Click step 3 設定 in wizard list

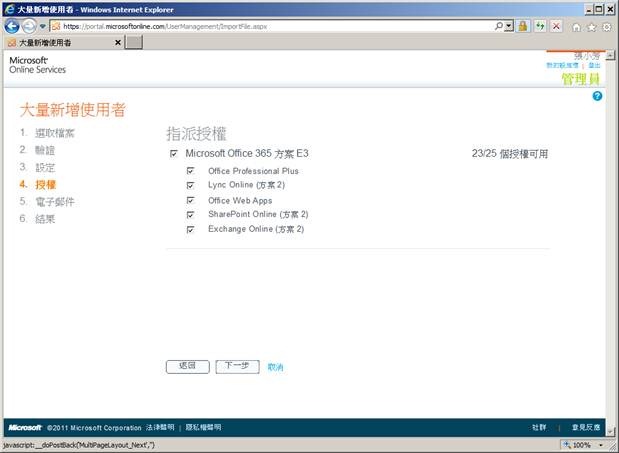pos(45,167)
